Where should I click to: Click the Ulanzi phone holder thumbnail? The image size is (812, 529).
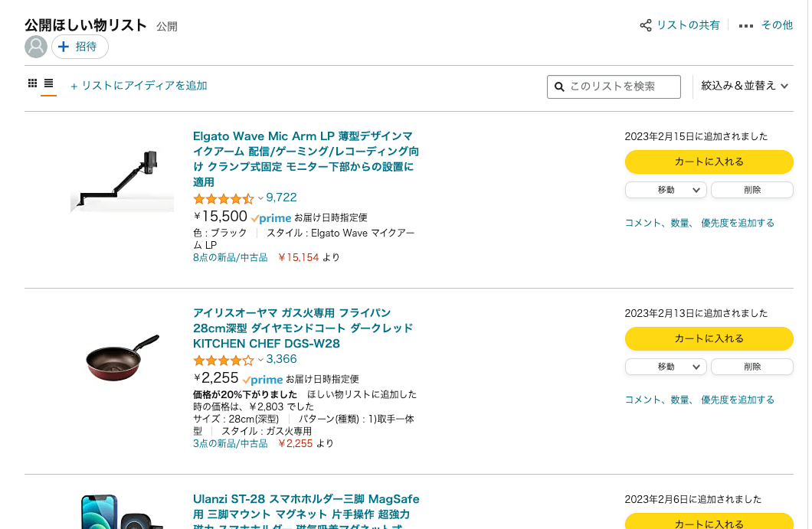pyautogui.click(x=123, y=511)
